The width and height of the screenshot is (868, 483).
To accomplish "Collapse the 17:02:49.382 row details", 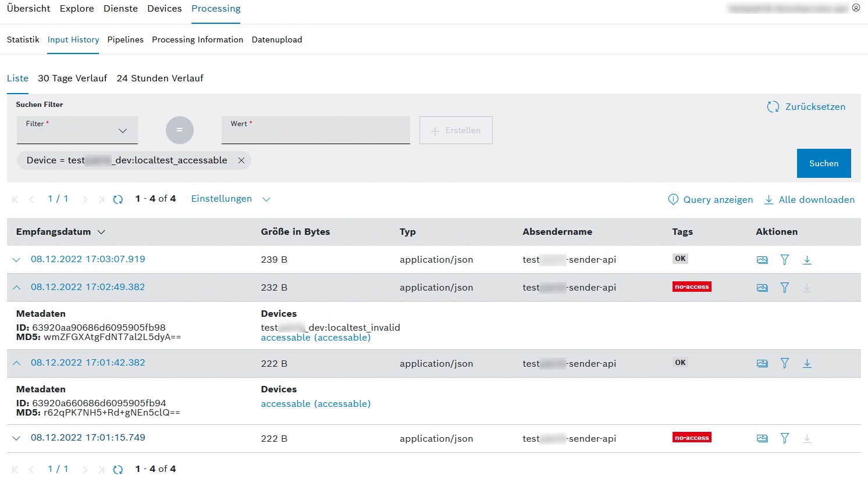I will [x=16, y=288].
